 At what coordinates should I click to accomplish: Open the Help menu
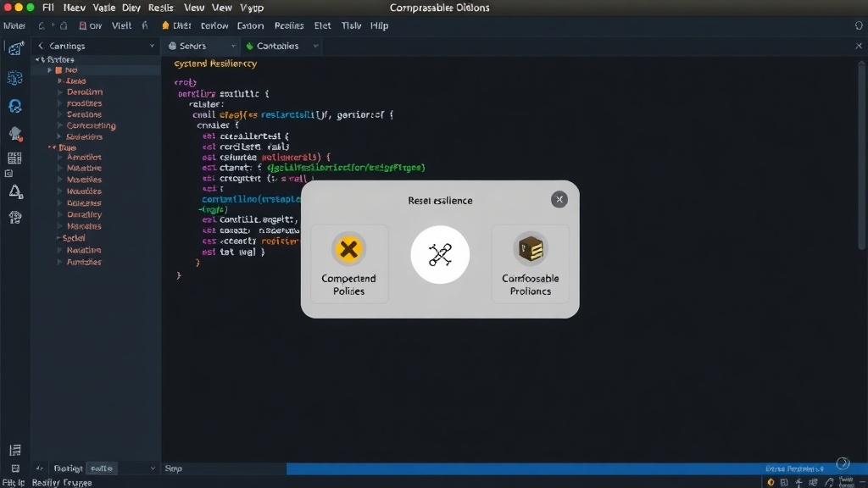[x=379, y=25]
